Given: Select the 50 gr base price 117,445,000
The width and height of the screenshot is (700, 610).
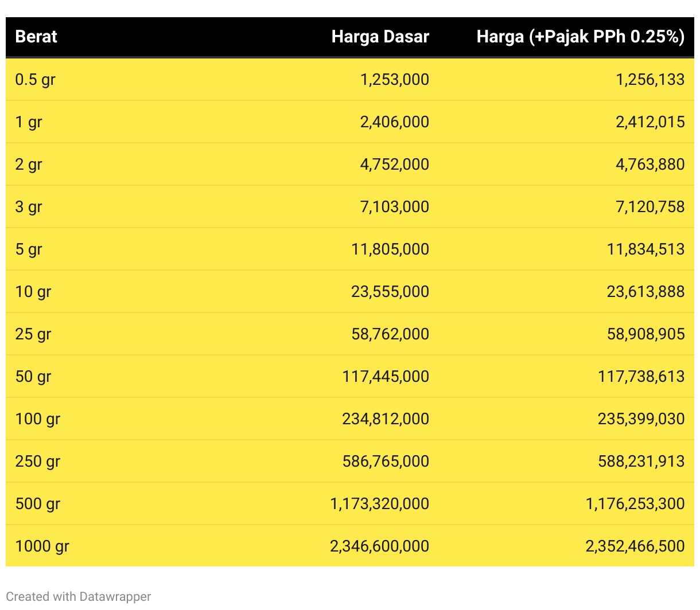Looking at the screenshot, I should click(386, 376).
